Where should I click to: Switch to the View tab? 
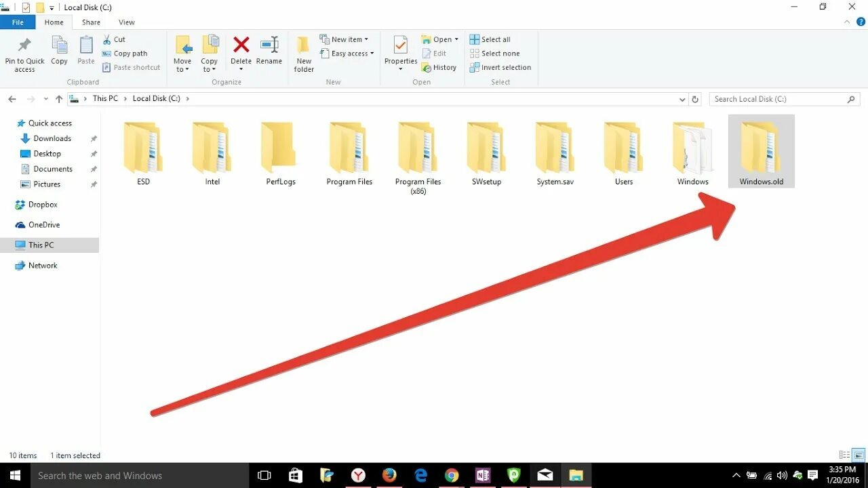(x=127, y=22)
